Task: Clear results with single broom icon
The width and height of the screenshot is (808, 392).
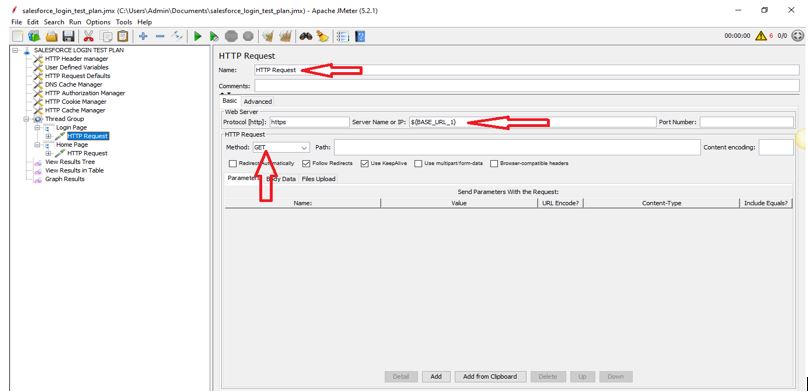Action: click(x=267, y=36)
